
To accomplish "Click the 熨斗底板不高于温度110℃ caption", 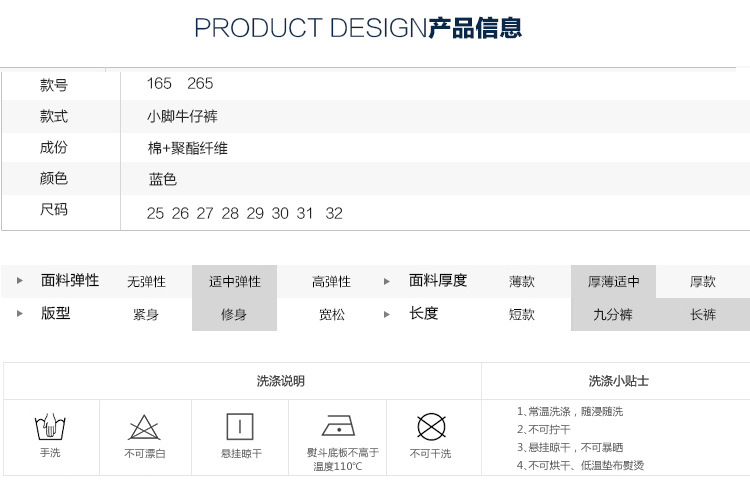I will click(x=342, y=459).
